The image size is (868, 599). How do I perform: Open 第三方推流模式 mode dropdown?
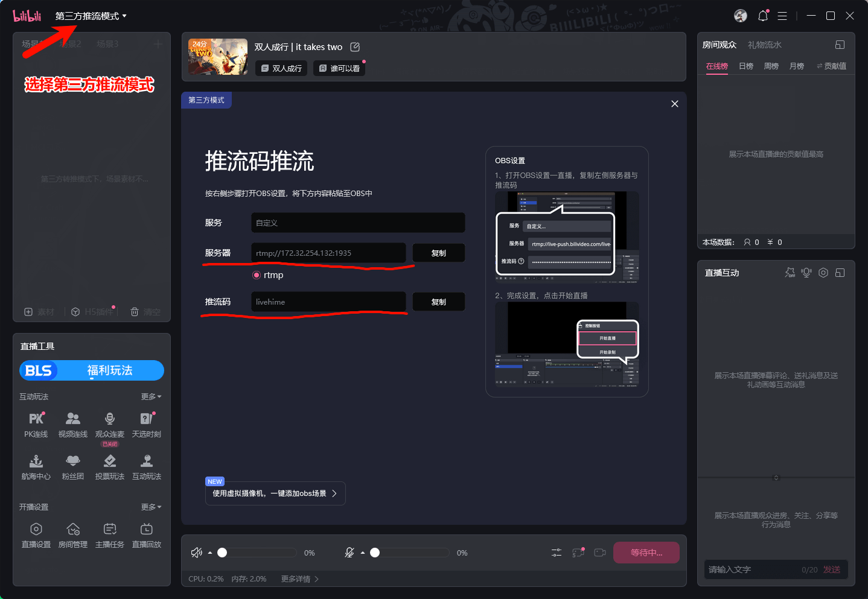tap(91, 16)
